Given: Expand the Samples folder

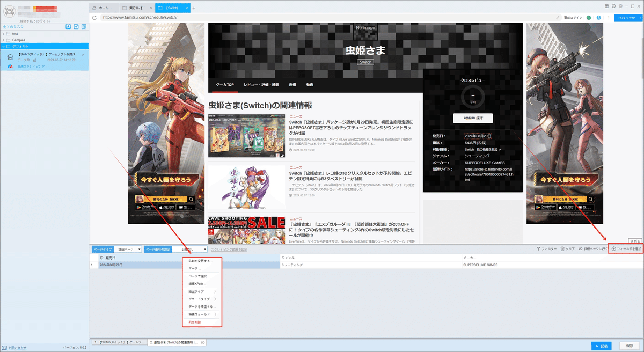Looking at the screenshot, I should [3, 40].
